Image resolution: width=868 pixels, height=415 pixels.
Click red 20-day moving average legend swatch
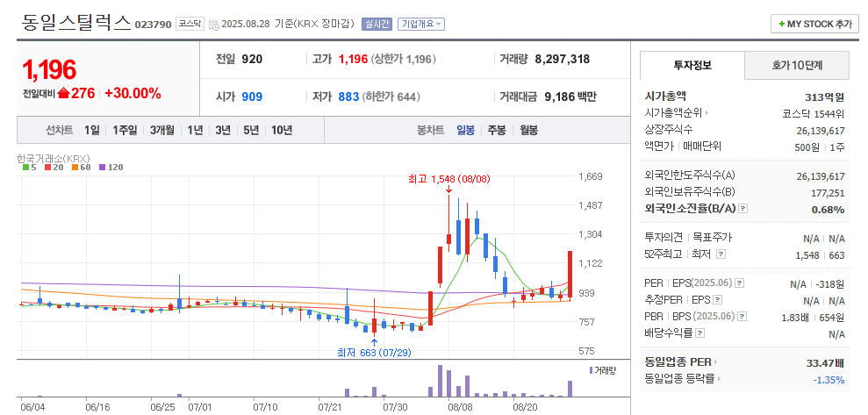click(x=47, y=167)
